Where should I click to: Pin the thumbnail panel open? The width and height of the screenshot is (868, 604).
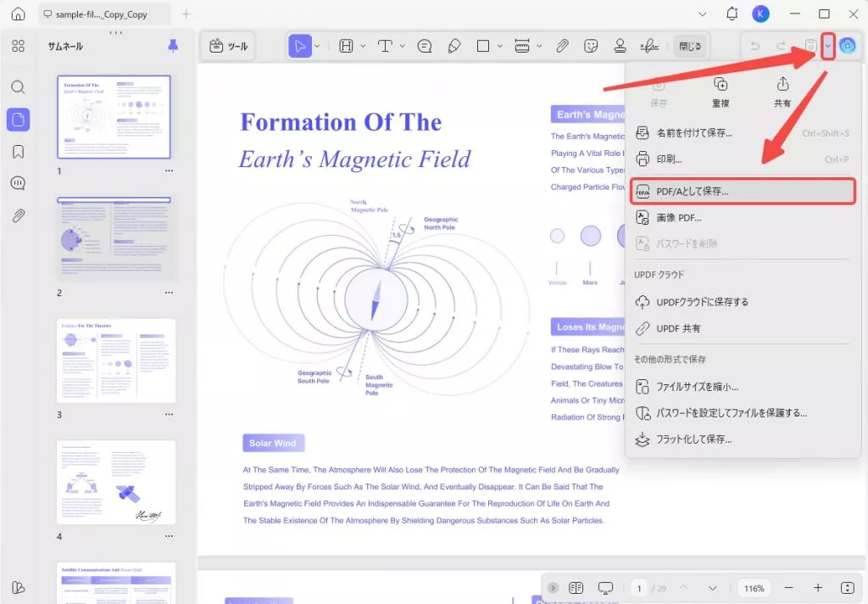[173, 46]
